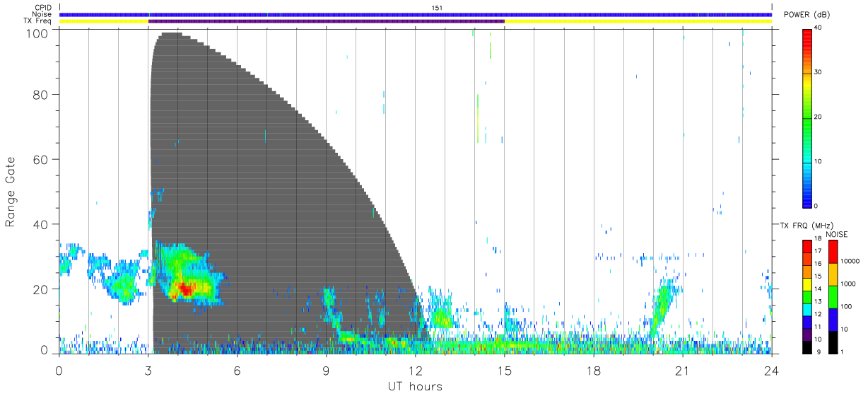
Task: Click the 20 tick on Range Gate axis
Action: click(42, 289)
